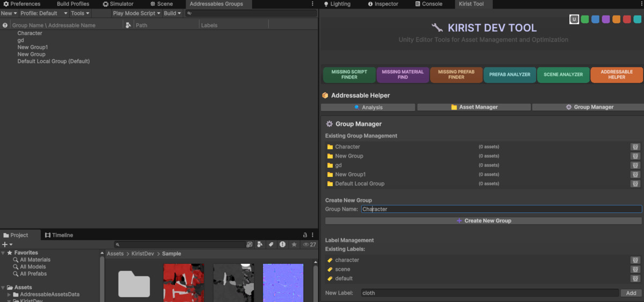Viewport: 644px width, 302px height.
Task: Select the red theme color swatch
Action: (x=627, y=19)
